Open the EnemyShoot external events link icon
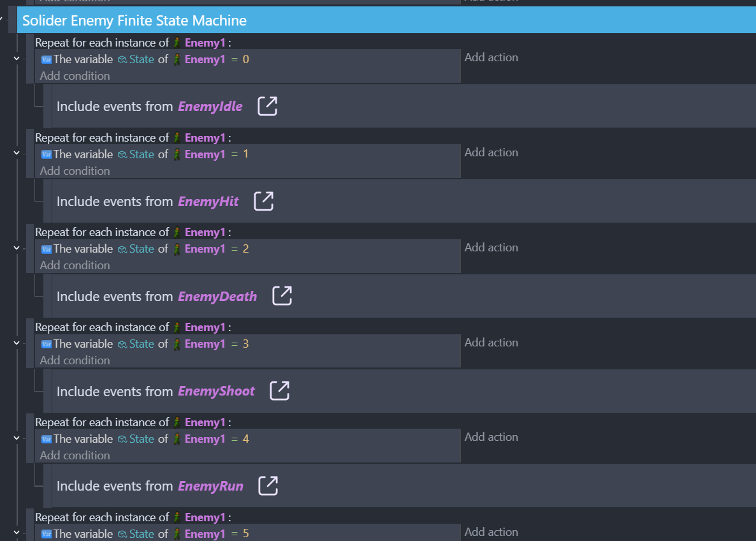The image size is (756, 541). [x=279, y=391]
